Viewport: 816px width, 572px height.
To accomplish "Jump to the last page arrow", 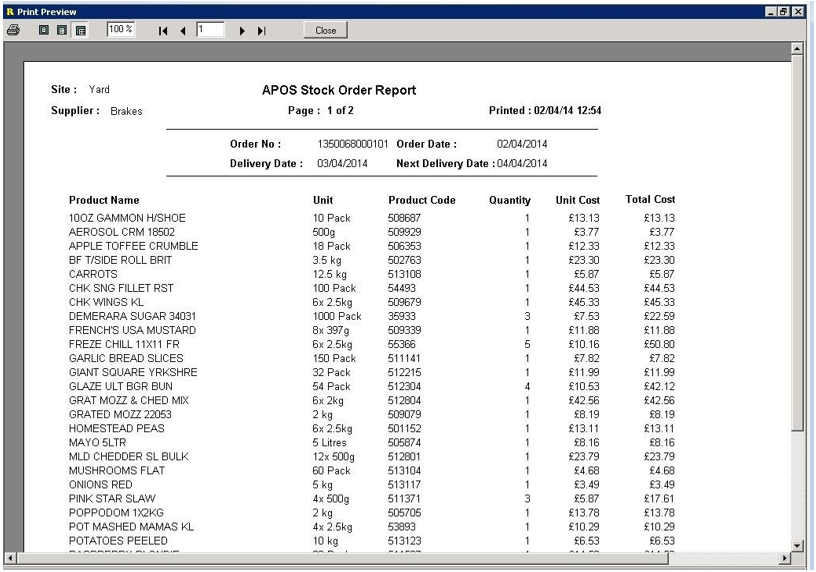I will [x=262, y=31].
